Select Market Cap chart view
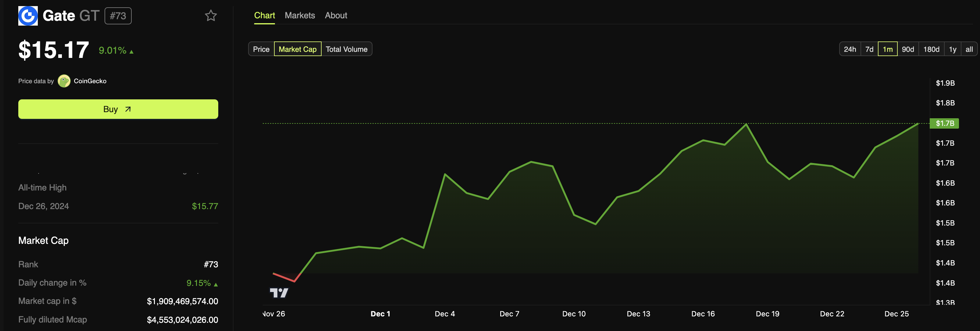Screen dimensions: 980x331 pos(297,49)
